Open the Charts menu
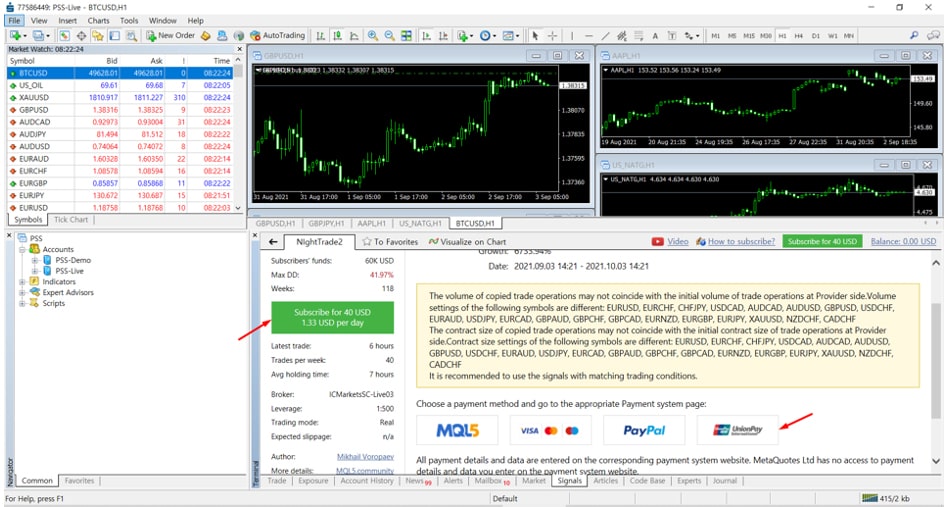The height and width of the screenshot is (507, 944). [x=99, y=20]
